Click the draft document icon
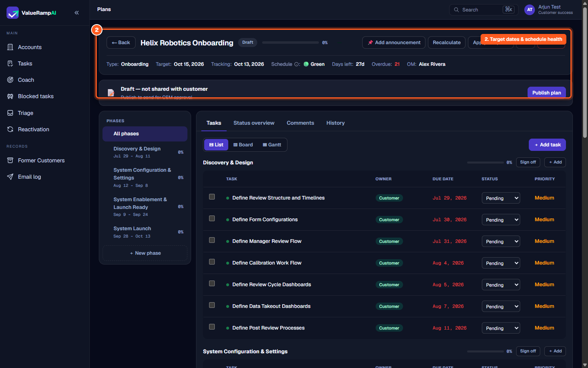Viewport: 588px width, 368px height. tap(111, 93)
